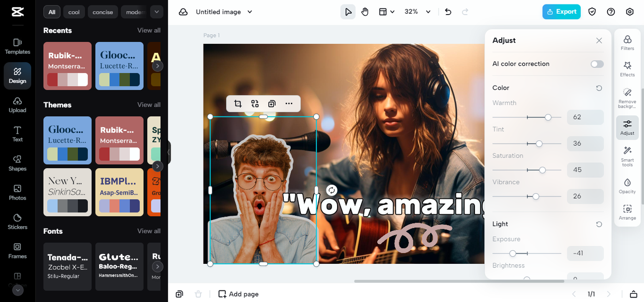Click the Tint slider handle
This screenshot has height=302, width=644.
539,143
